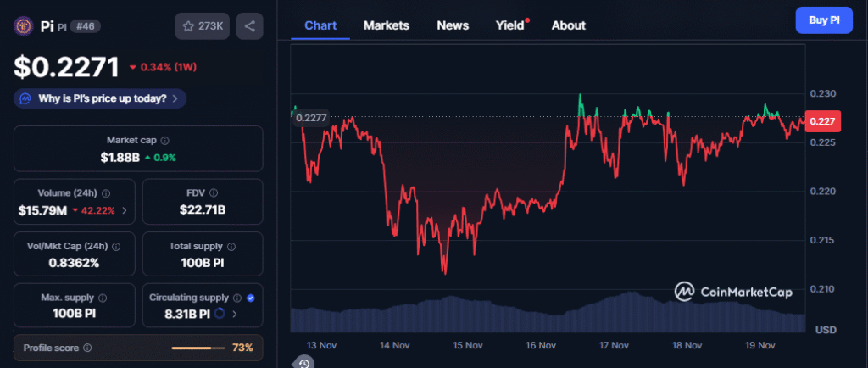Open 'Why is PI's price up today?' link
868x368 pixels.
click(100, 98)
